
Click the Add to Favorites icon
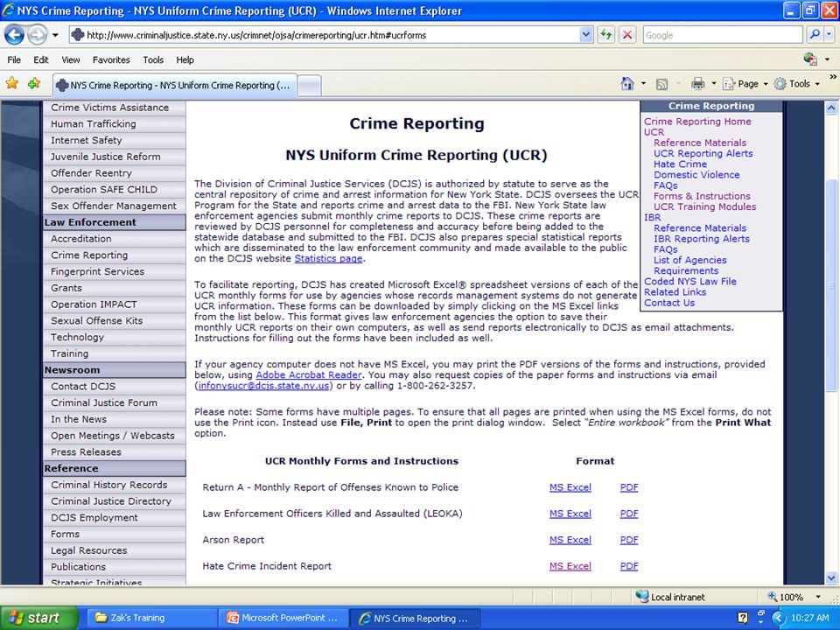(34, 84)
